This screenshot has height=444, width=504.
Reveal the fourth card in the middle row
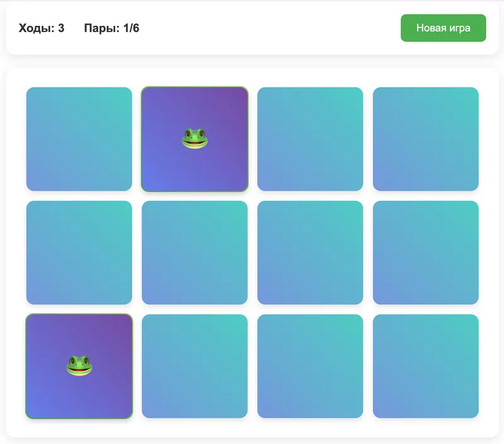pyautogui.click(x=426, y=253)
